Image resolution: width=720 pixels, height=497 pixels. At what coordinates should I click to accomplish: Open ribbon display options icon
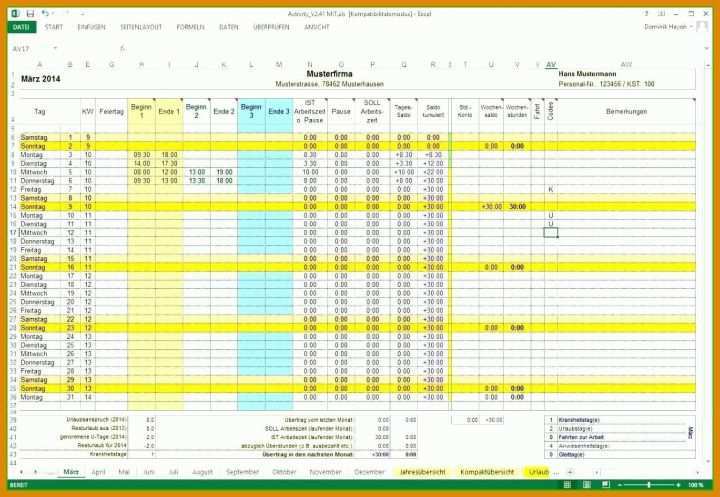pos(661,14)
